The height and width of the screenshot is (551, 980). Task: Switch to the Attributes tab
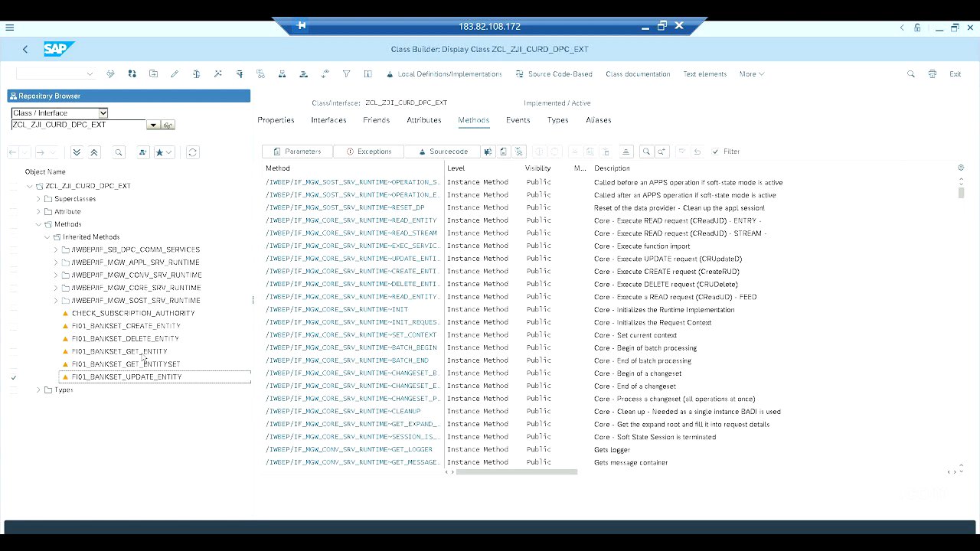pyautogui.click(x=423, y=120)
